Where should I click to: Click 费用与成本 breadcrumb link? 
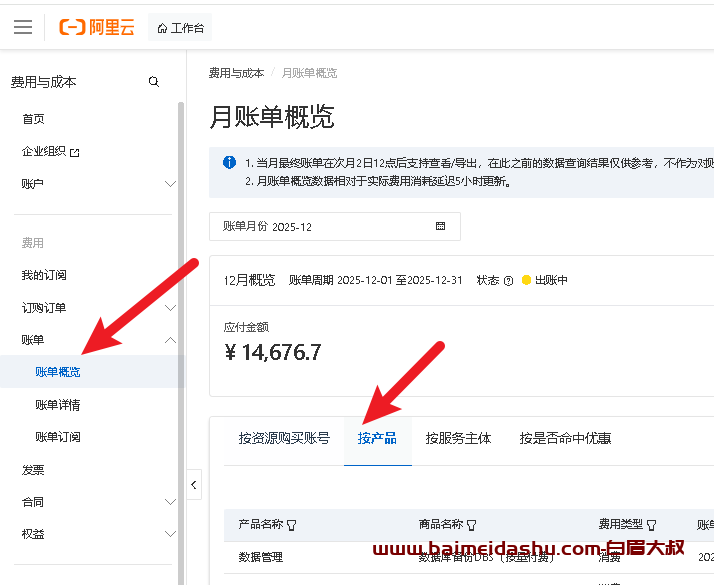click(236, 73)
